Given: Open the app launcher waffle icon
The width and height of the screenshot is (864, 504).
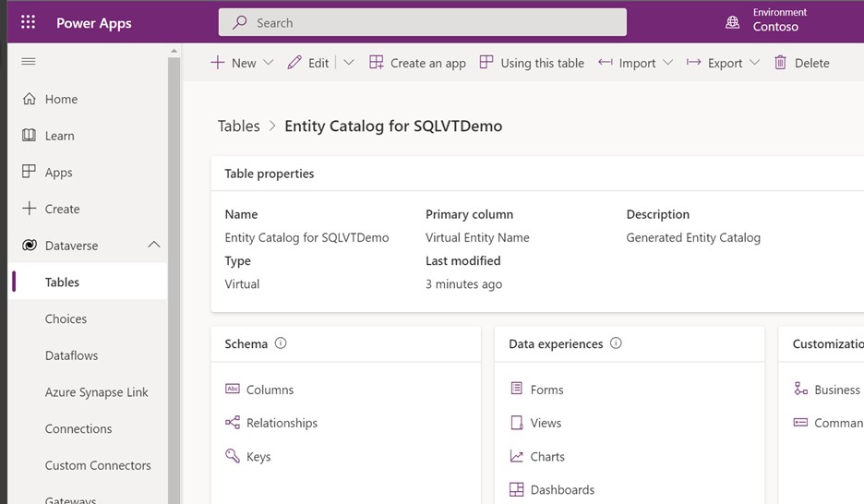Looking at the screenshot, I should tap(28, 23).
